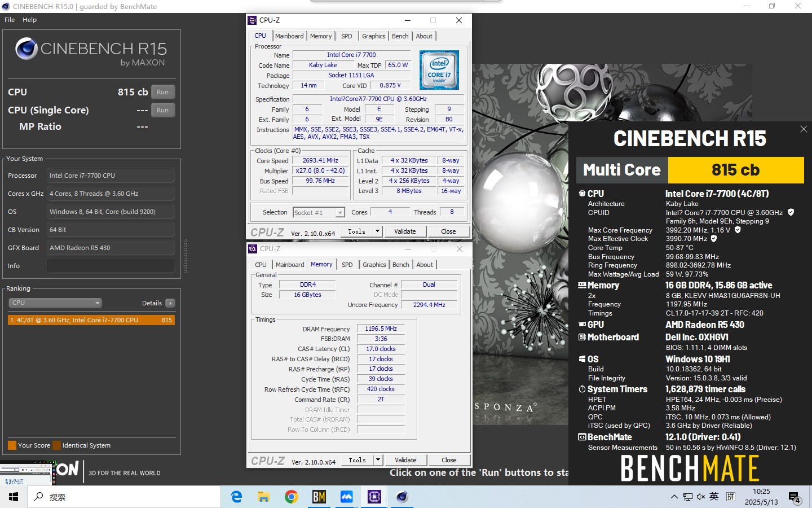Screen dimensions: 812x508
Task: Click the GPU icon in BenchMate panel
Action: click(x=582, y=325)
